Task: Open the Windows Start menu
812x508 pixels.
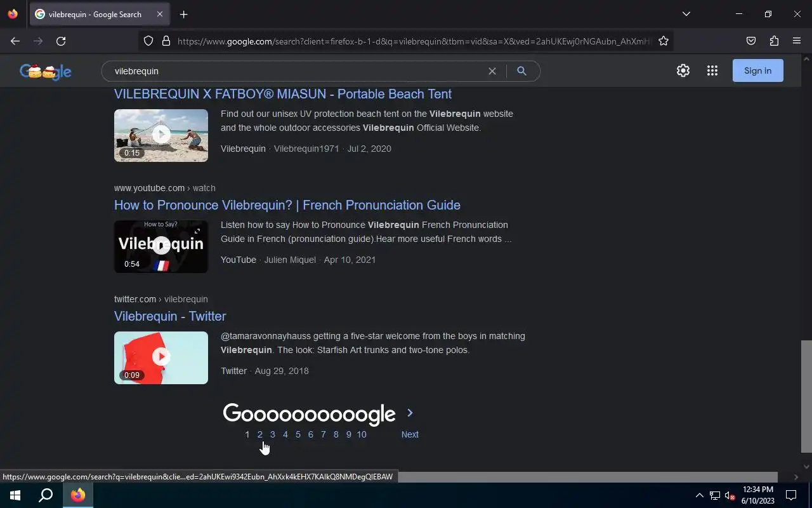Action: [x=15, y=495]
